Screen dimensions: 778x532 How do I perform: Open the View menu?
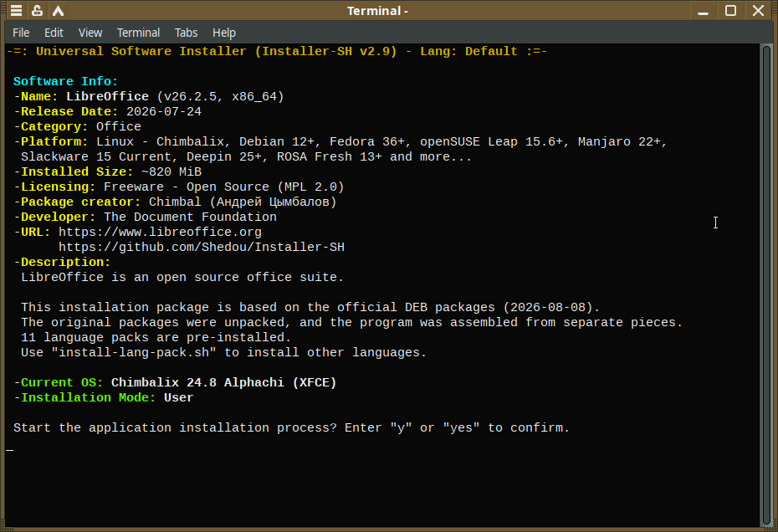pos(90,33)
